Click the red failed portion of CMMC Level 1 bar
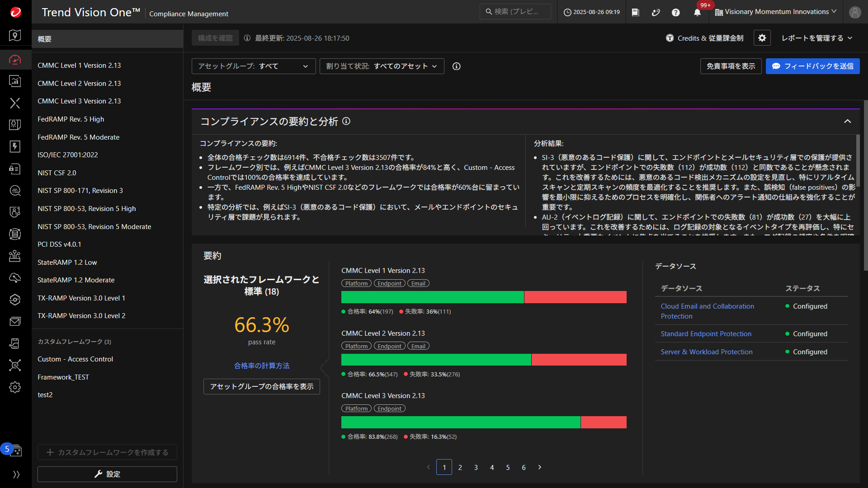868x488 pixels. [x=575, y=297]
